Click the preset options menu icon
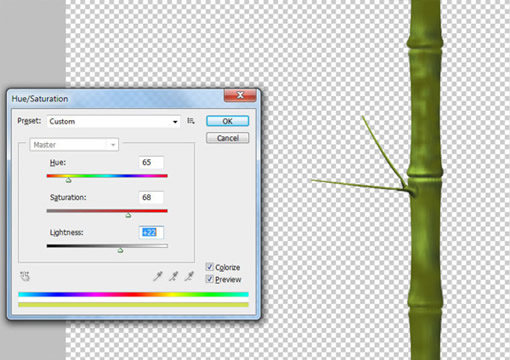 coord(191,121)
